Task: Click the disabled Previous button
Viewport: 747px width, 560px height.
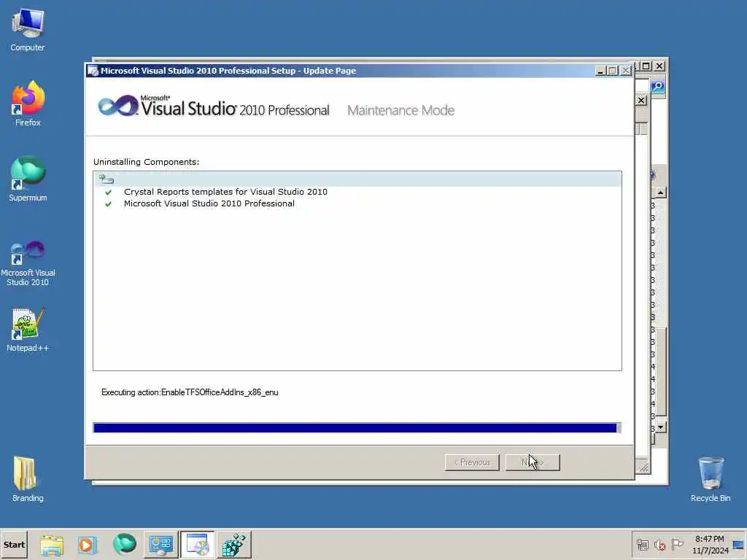Action: point(472,462)
